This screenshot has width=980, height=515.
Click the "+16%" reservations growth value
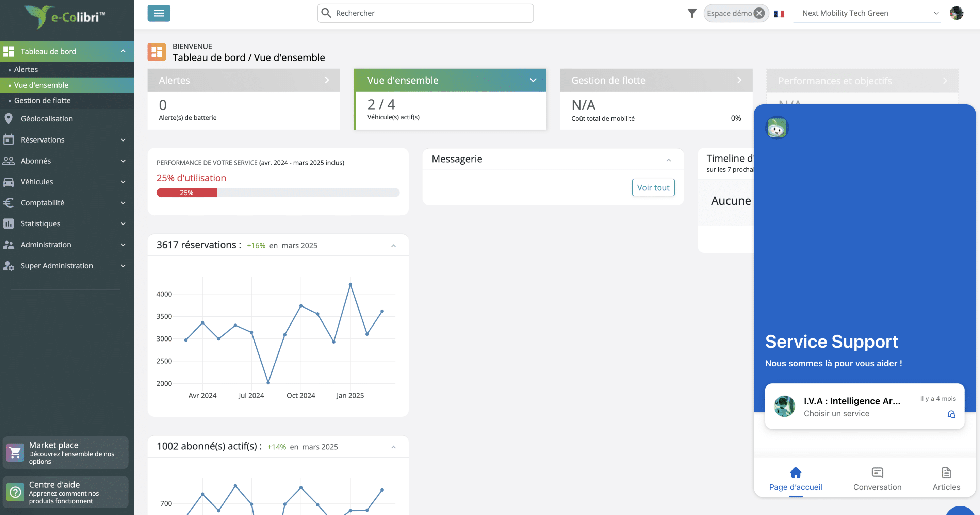[256, 246]
